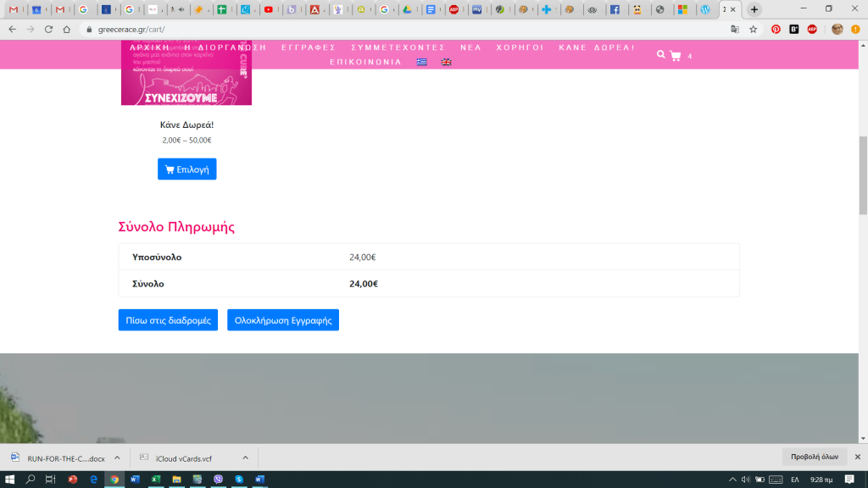The width and height of the screenshot is (868, 488).
Task: Click the Πίσω στις διαδρομές button
Action: click(x=168, y=320)
